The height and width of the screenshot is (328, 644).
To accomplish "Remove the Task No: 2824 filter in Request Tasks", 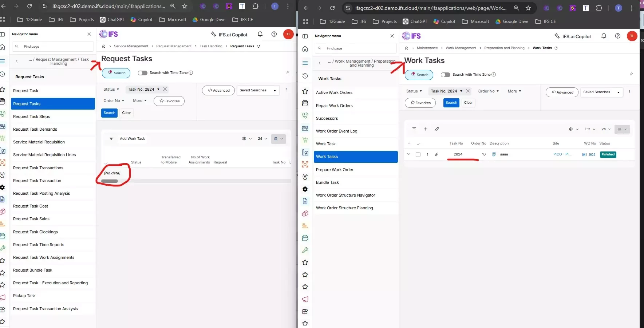I will 165,89.
